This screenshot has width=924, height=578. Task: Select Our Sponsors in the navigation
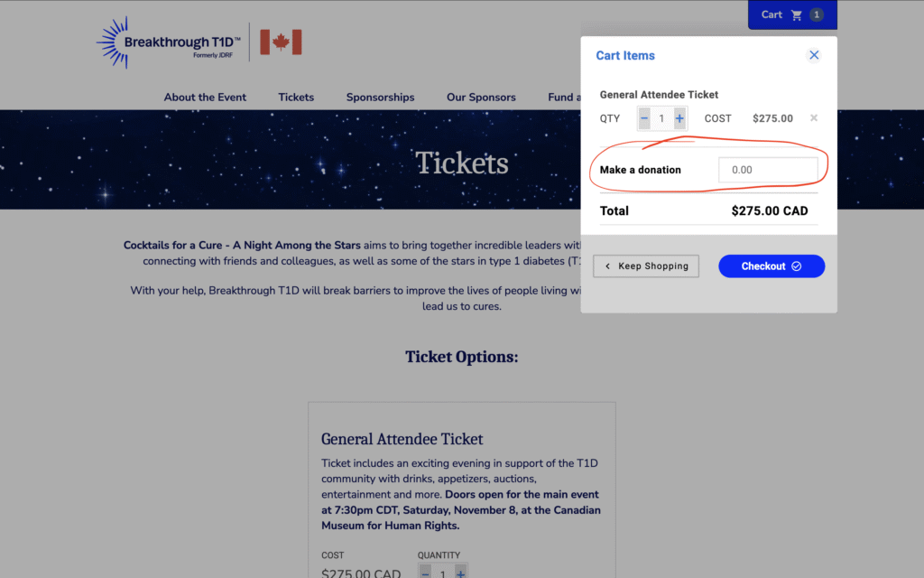pyautogui.click(x=481, y=98)
